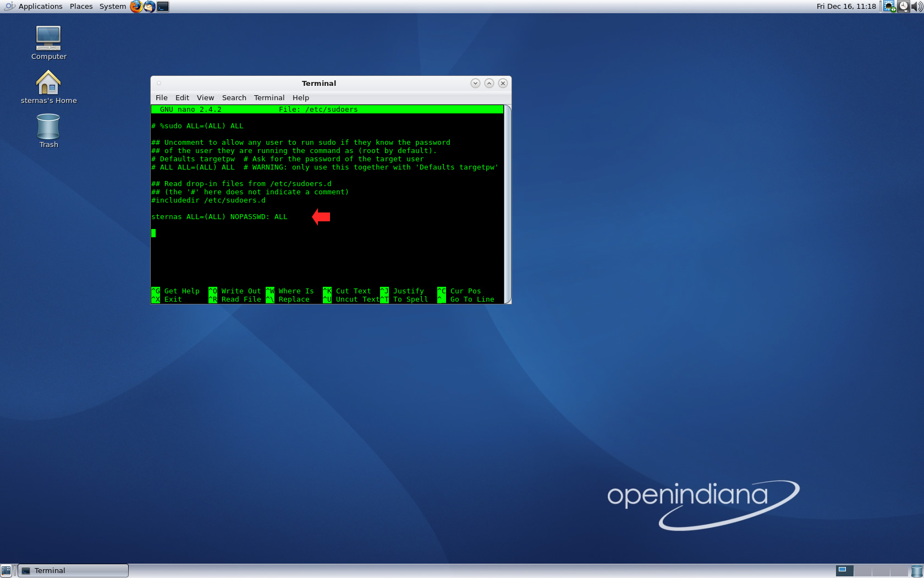Open the Computer desktop icon

tap(48, 43)
